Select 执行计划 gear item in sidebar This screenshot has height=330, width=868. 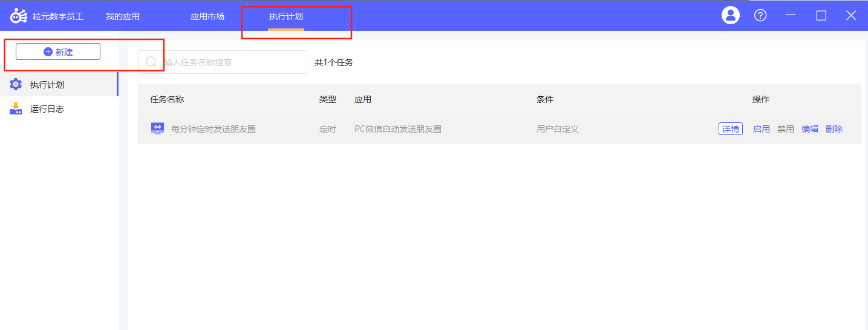(x=47, y=85)
